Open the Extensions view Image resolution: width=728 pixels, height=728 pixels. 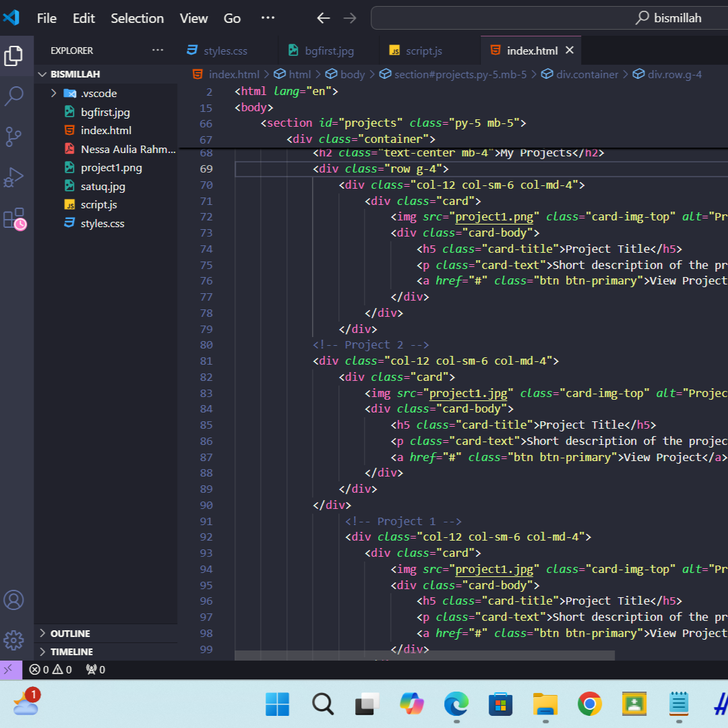tap(13, 219)
